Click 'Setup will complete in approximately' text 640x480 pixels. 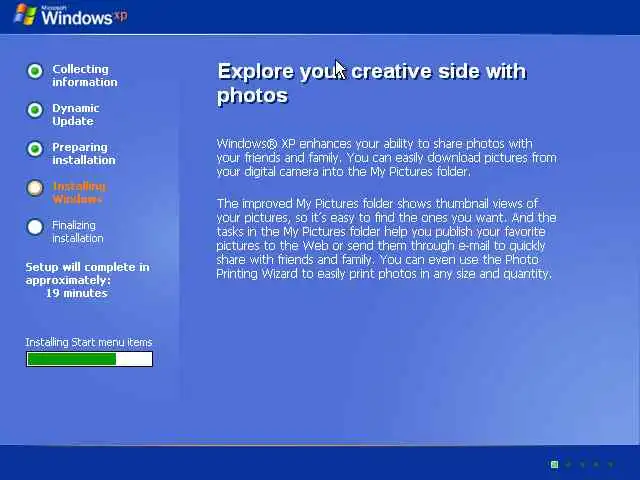[x=87, y=273]
